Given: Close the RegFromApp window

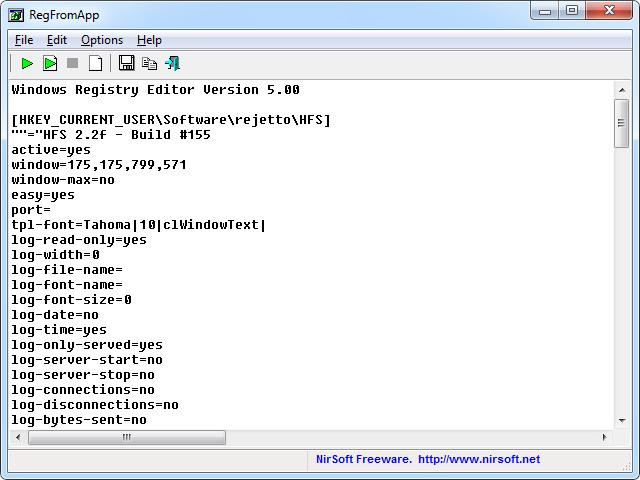Looking at the screenshot, I should pyautogui.click(x=609, y=11).
